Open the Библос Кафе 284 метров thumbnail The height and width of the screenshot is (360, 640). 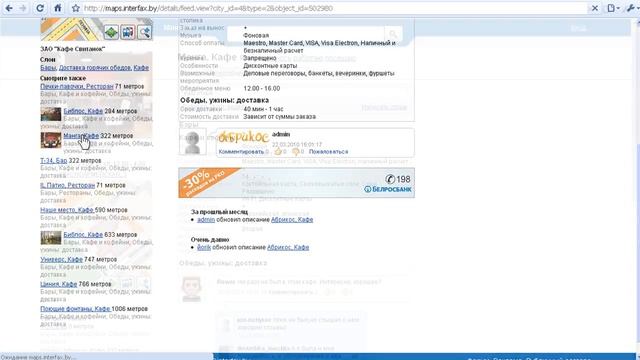tap(51, 114)
